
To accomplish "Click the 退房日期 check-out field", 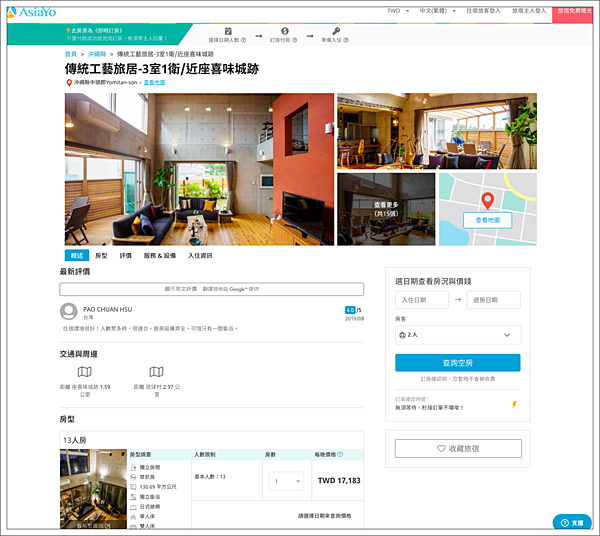I will point(493,300).
